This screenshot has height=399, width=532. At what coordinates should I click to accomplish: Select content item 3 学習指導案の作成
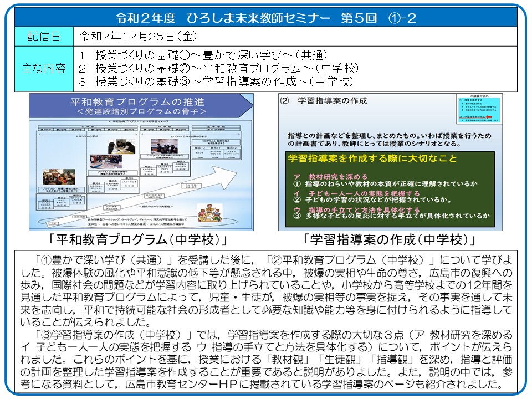click(x=216, y=82)
